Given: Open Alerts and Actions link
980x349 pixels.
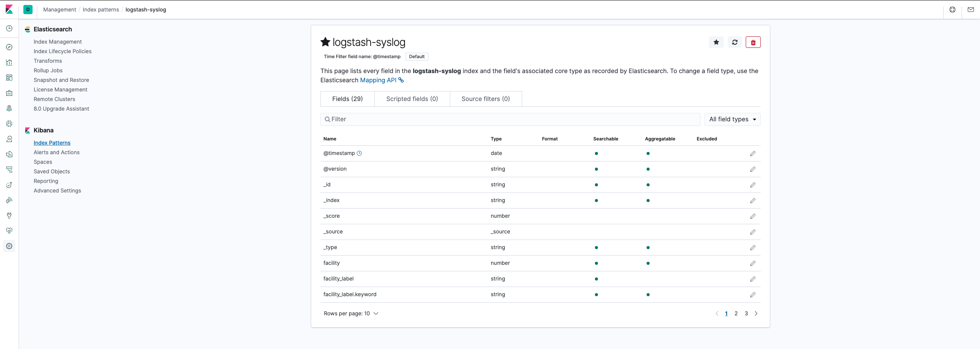Looking at the screenshot, I should [57, 152].
